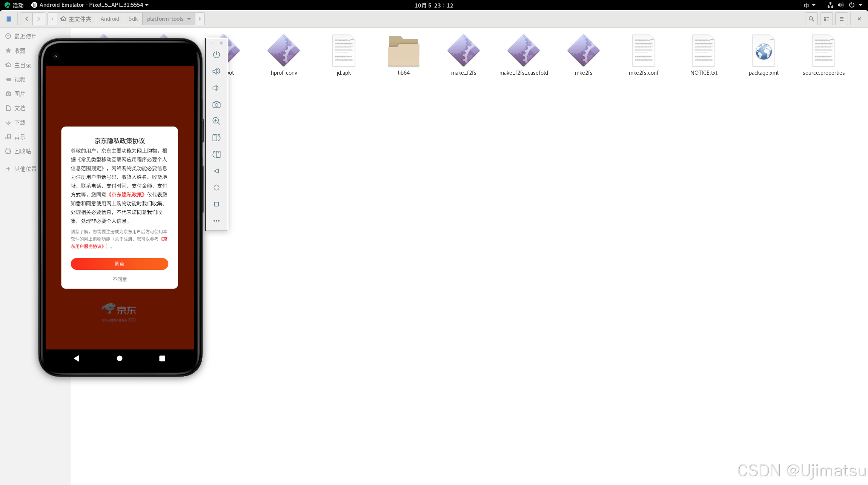
Task: Rotate emulator left icon
Action: [216, 138]
